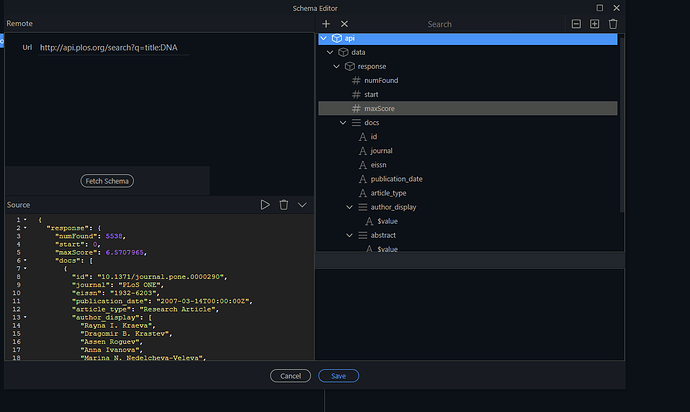
Task: Click the cube icon of data node
Action: tap(343, 52)
